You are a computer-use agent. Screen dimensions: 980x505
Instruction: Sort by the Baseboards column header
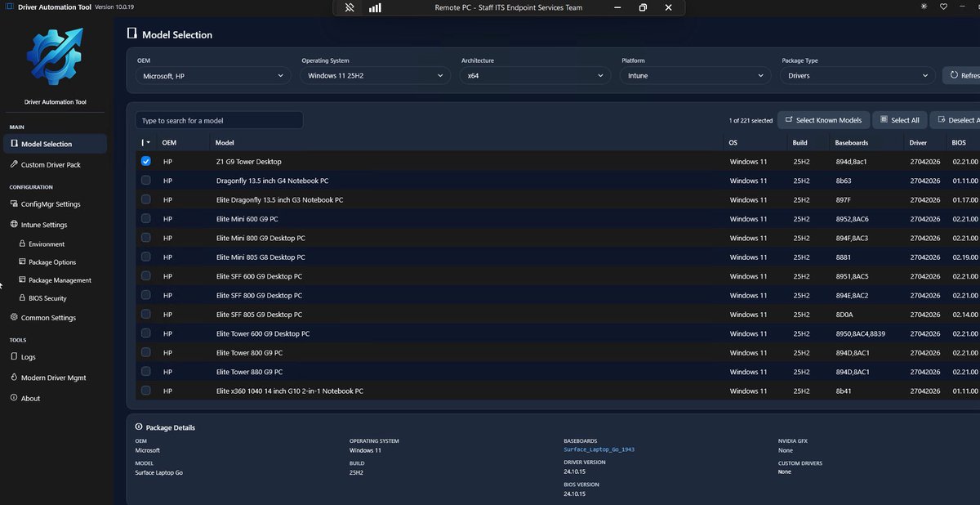(x=852, y=143)
